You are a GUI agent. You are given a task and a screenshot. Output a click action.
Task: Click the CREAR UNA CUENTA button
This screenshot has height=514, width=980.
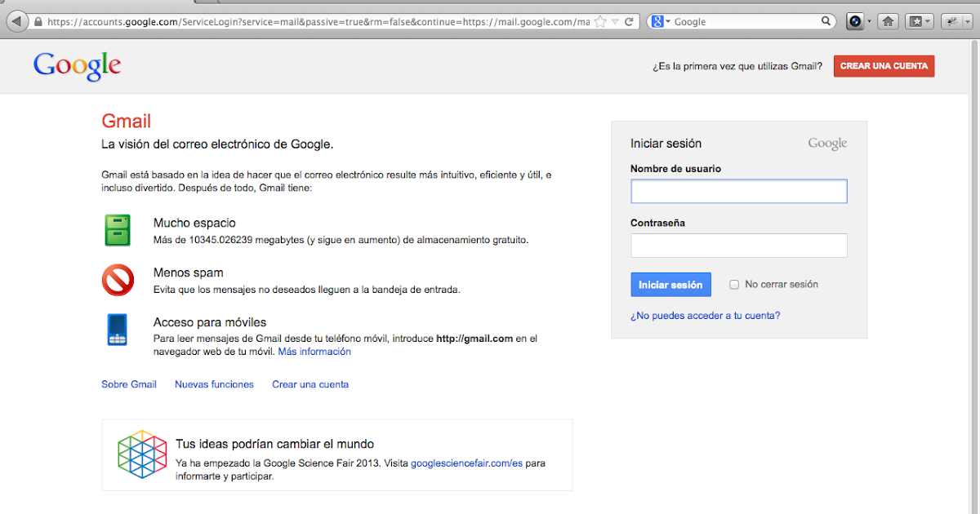[884, 66]
